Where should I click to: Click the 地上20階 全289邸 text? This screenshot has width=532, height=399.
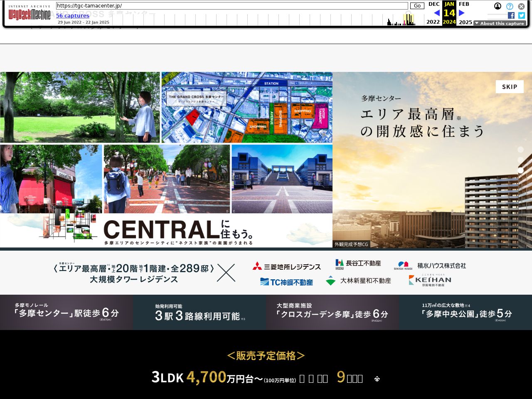pos(134,268)
